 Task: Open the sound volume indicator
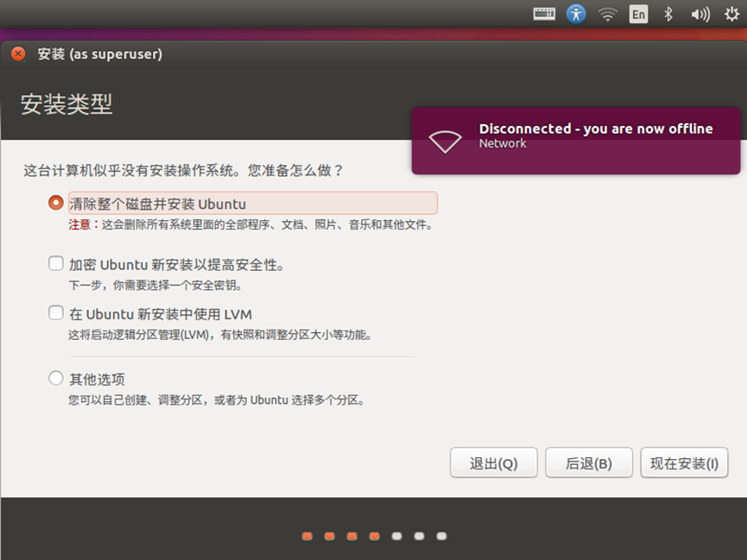click(700, 15)
